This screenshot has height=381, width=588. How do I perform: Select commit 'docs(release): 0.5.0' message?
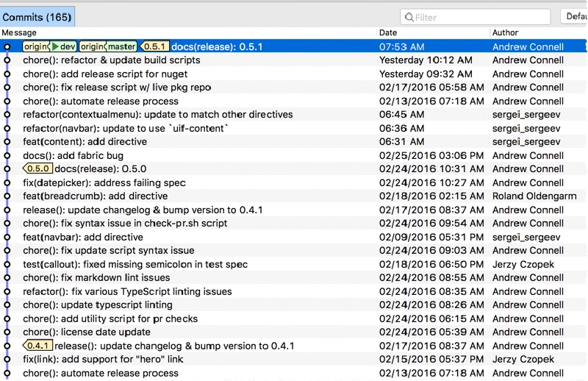point(101,168)
